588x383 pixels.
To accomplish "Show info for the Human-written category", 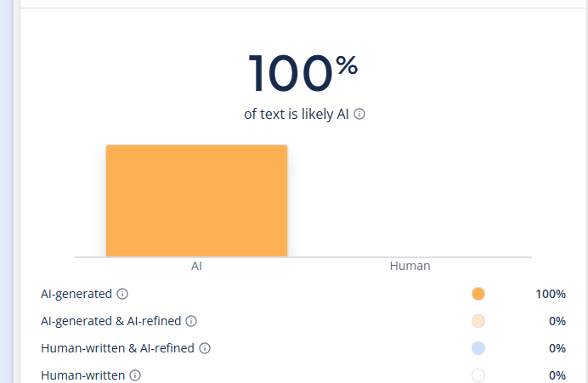I will point(135,375).
